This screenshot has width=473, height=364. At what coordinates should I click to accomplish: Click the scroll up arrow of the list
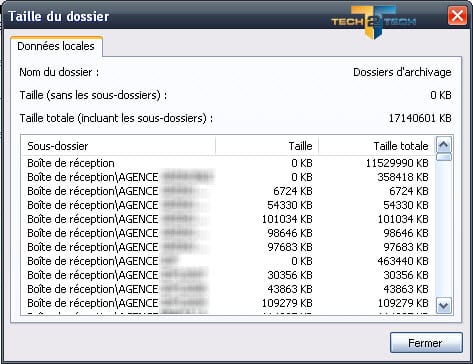444,145
